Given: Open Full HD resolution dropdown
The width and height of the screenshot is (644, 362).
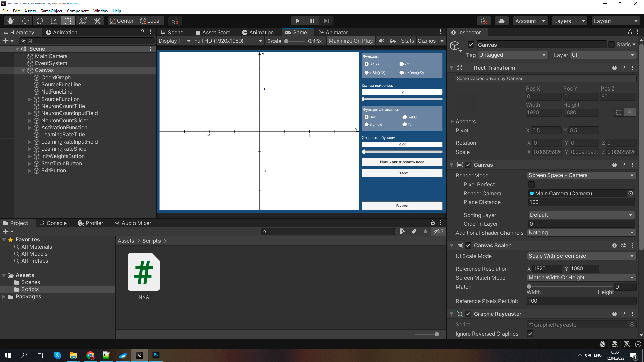Looking at the screenshot, I should [228, 41].
